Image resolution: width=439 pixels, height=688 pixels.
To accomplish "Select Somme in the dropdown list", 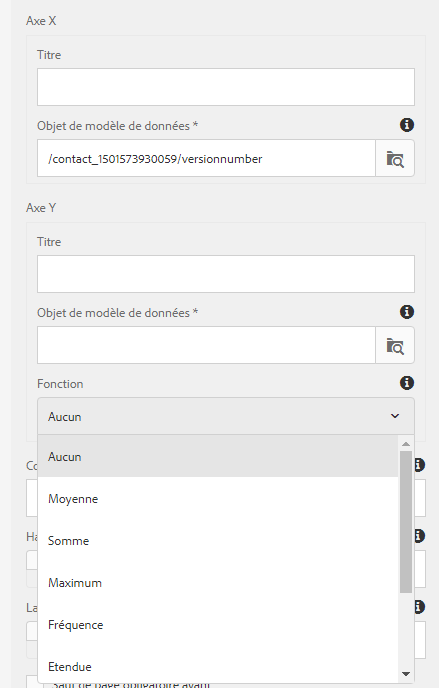I will pos(218,541).
